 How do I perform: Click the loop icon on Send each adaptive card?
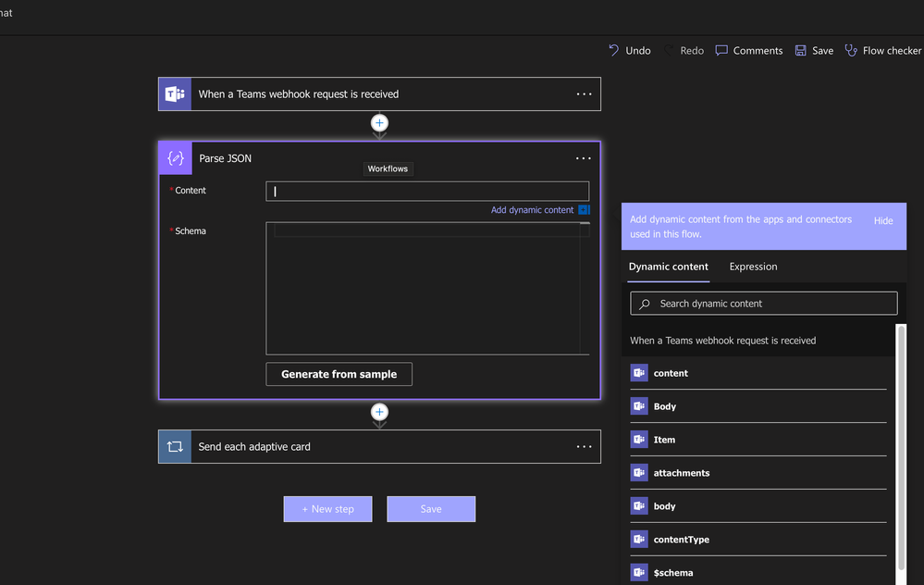click(175, 446)
